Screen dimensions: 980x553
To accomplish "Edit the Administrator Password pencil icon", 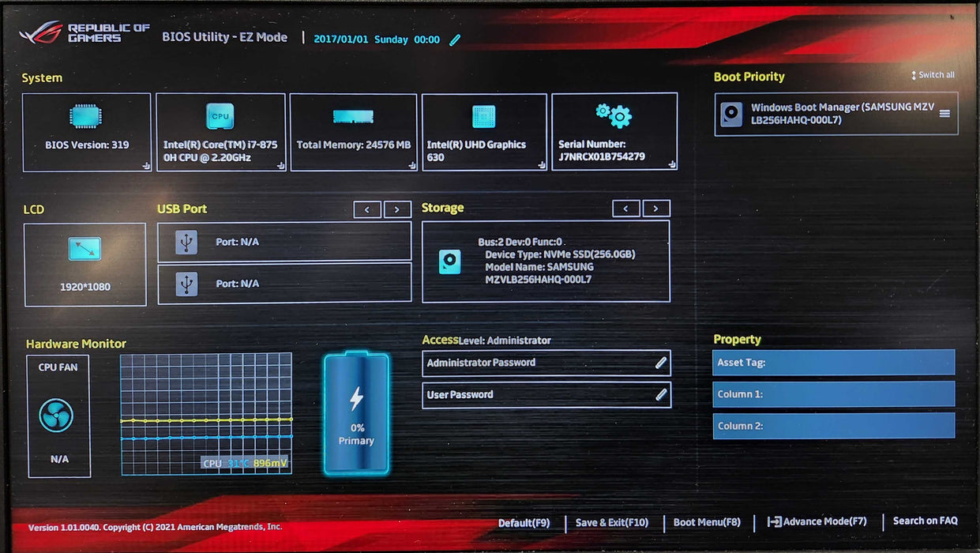I will (661, 363).
